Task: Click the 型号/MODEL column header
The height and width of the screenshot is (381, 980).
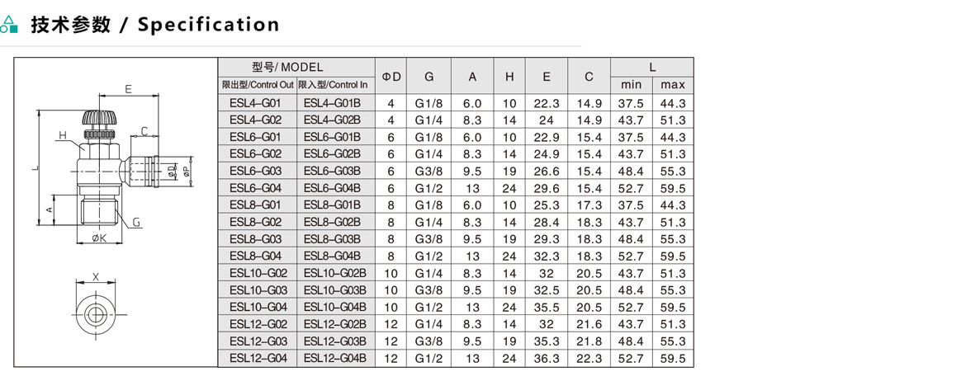Action: coord(296,68)
